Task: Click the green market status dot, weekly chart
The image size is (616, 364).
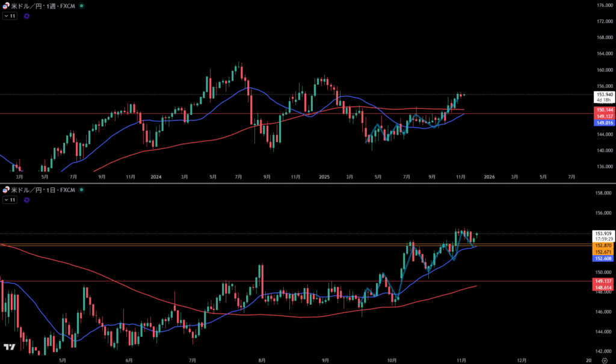Action: point(82,5)
